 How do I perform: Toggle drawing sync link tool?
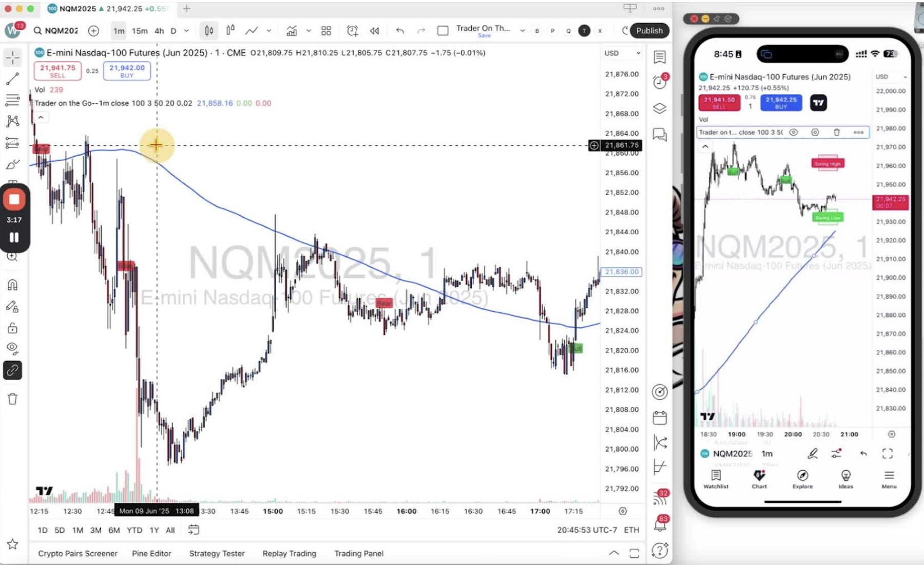[13, 370]
